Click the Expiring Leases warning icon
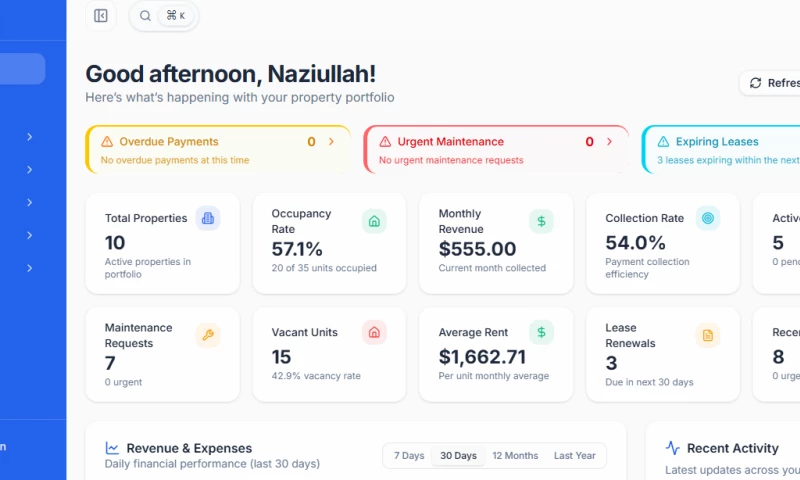The image size is (800, 480). (x=663, y=141)
